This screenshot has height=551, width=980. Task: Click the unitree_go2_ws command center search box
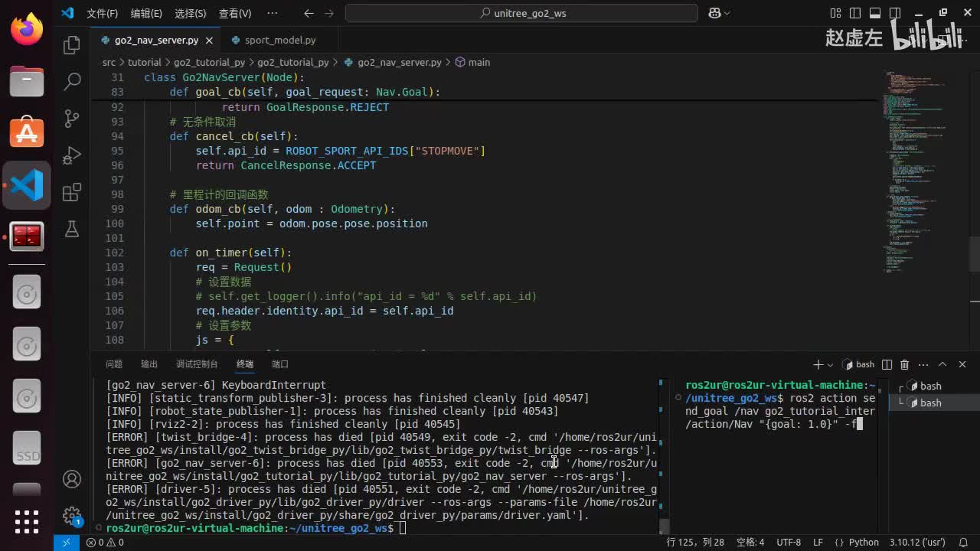click(x=521, y=13)
